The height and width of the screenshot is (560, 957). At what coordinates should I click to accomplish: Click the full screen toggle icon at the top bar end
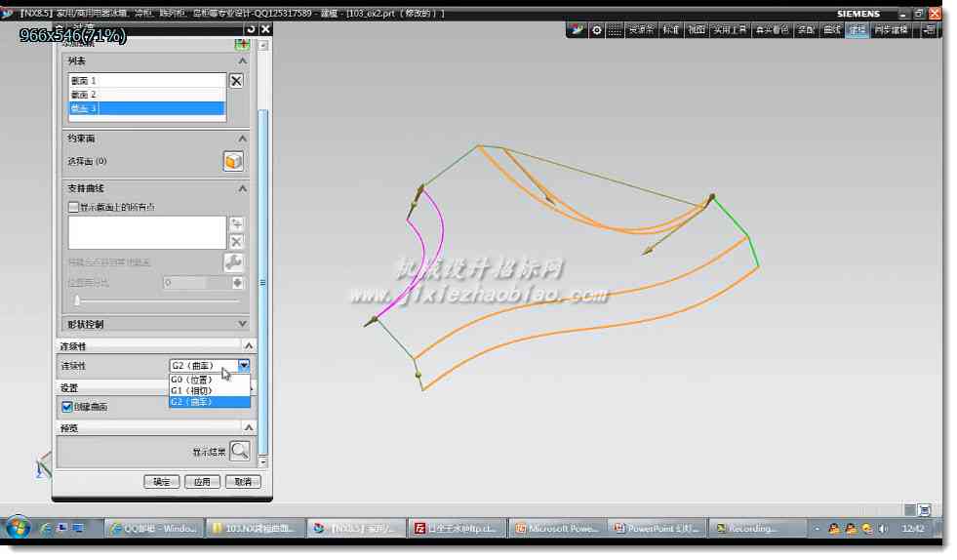coord(929,30)
